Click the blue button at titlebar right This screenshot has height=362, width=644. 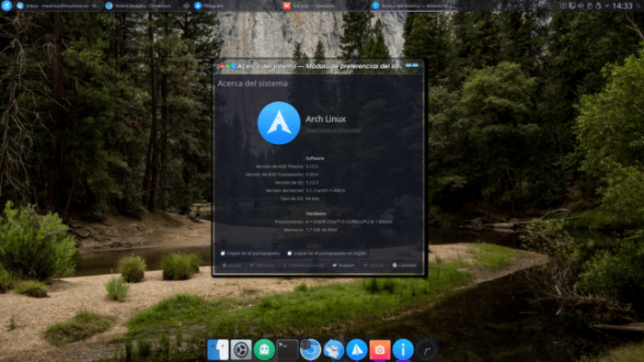coord(411,65)
